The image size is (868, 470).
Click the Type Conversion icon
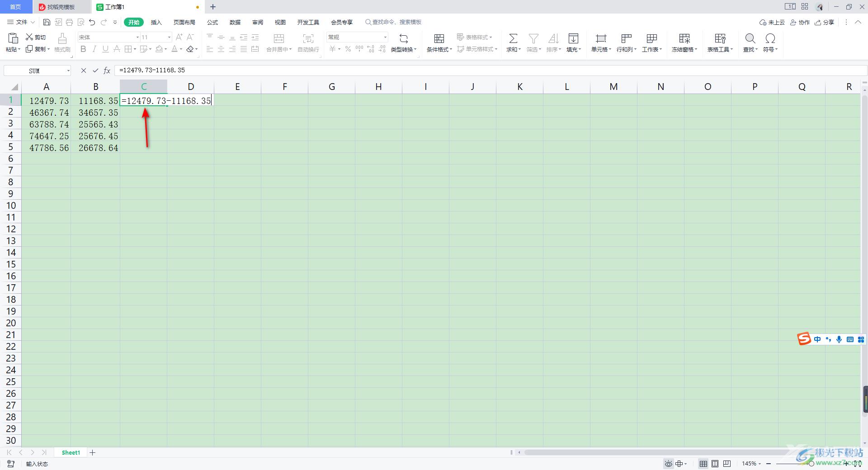pos(404,38)
